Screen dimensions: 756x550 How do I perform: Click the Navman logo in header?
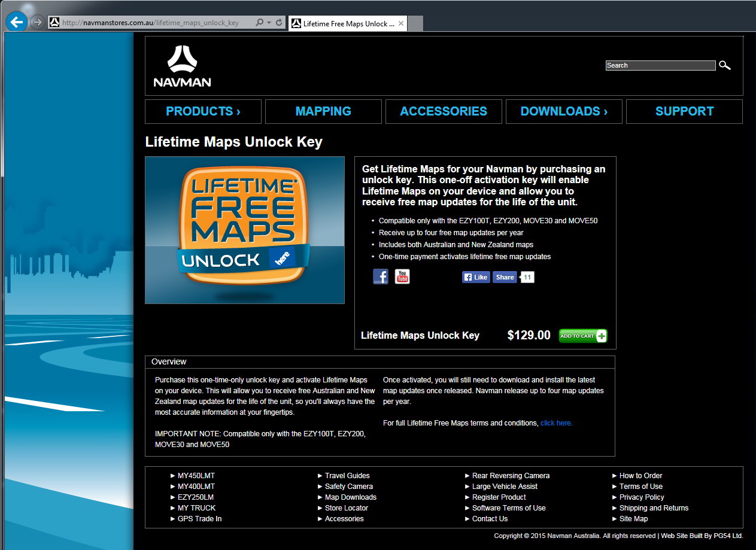(x=182, y=66)
